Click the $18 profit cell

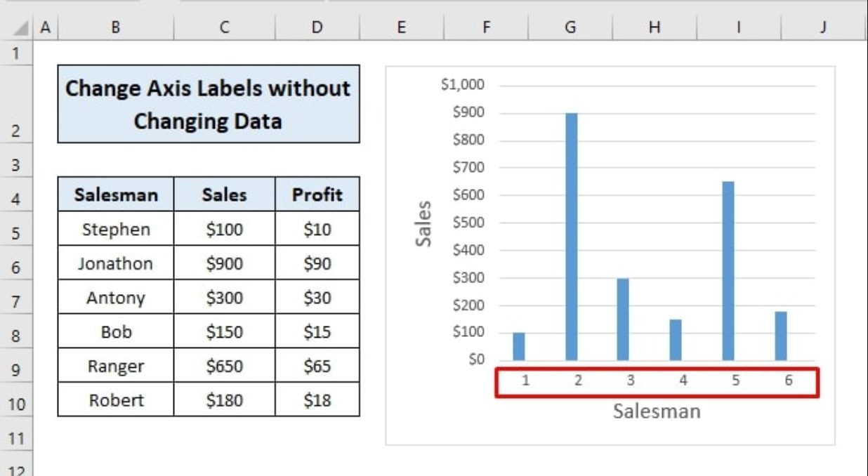coord(317,400)
